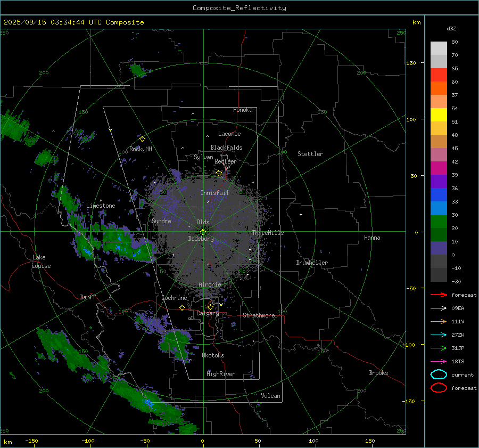Click the Drumheller label
Image resolution: width=479 pixels, height=448 pixels.
click(312, 263)
